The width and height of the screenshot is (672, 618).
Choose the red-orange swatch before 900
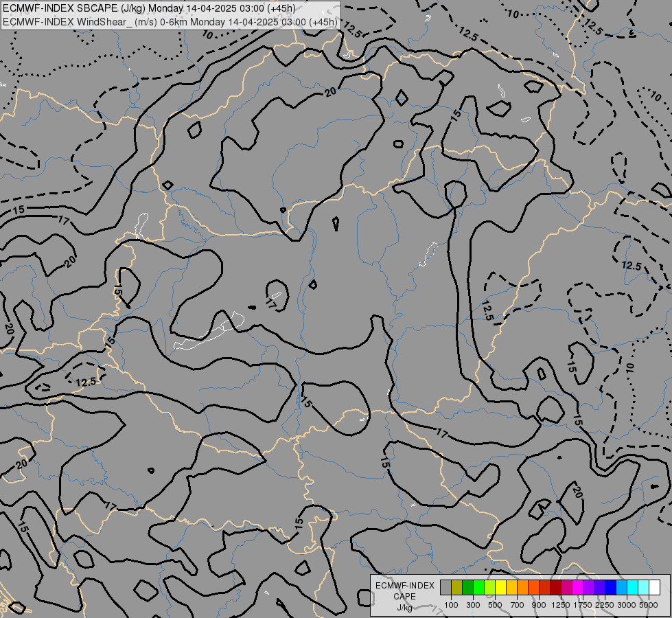(x=533, y=588)
